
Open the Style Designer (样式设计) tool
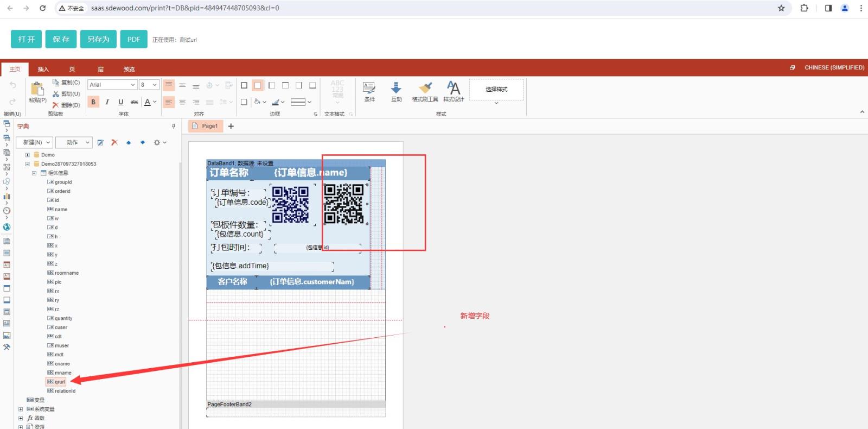[x=454, y=92]
